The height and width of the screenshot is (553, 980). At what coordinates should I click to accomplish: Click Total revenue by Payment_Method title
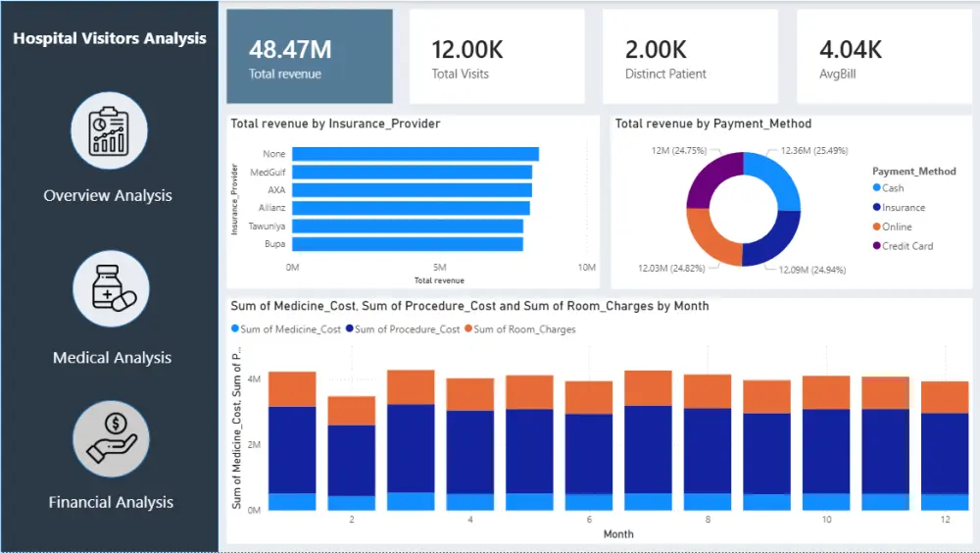(x=713, y=124)
